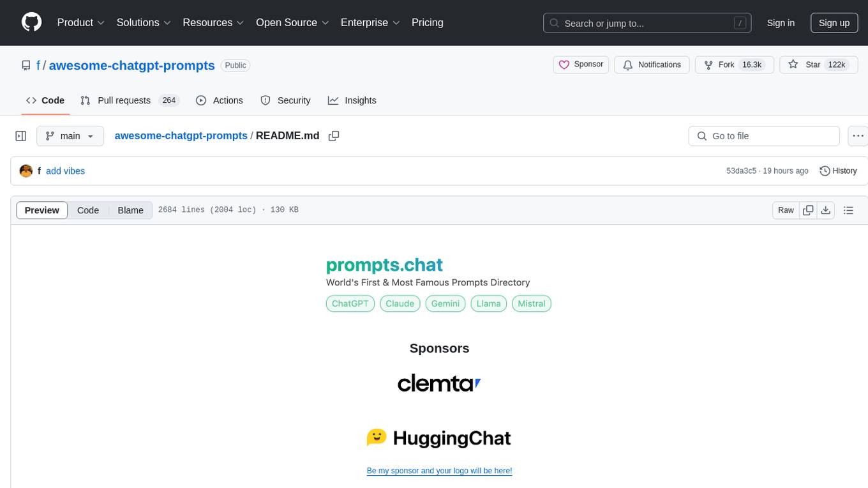Open the Pricing page
The image size is (868, 488).
[428, 22]
